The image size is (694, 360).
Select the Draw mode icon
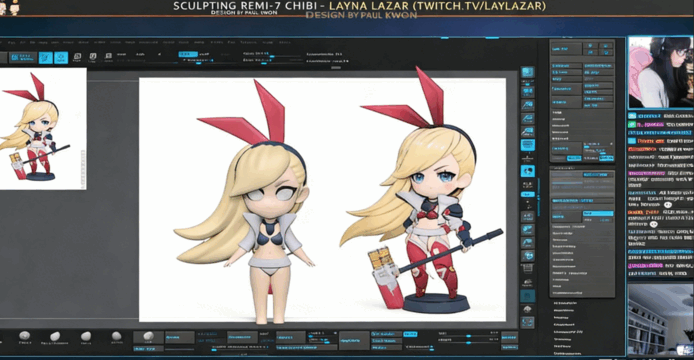tap(61, 58)
